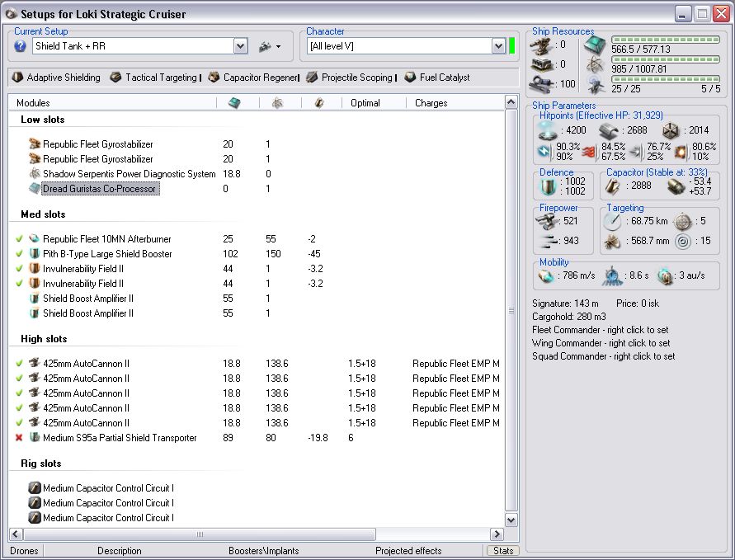Open the Character selection dropdown
The width and height of the screenshot is (735, 560).
point(498,47)
